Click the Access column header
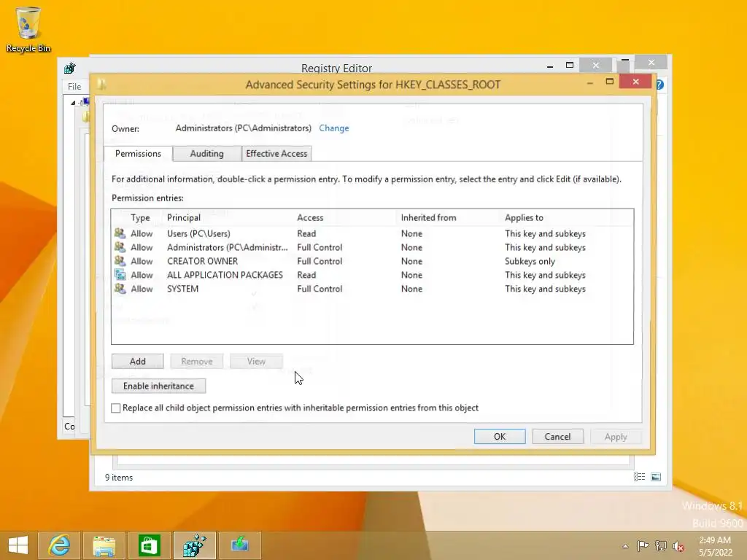Screen dimensions: 747x560 (310, 217)
